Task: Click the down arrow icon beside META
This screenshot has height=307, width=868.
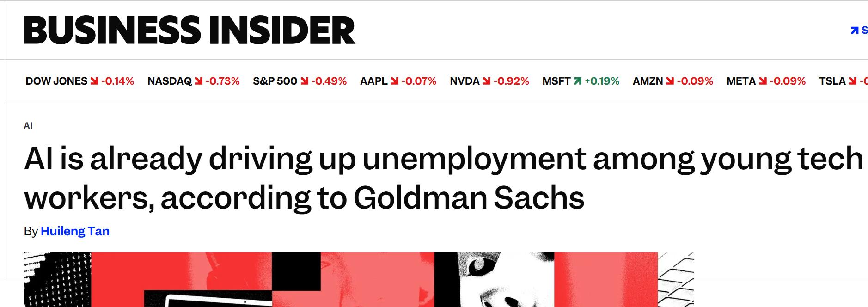Action: tap(763, 81)
